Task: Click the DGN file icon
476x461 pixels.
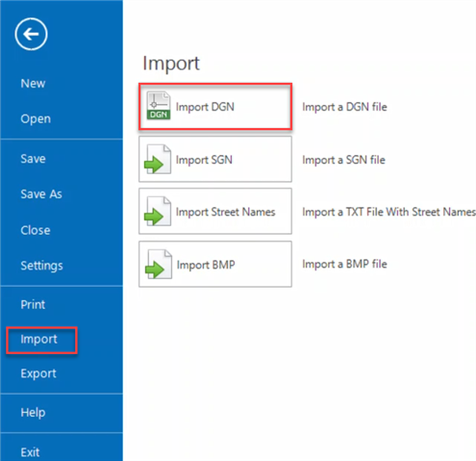Action: point(159,106)
